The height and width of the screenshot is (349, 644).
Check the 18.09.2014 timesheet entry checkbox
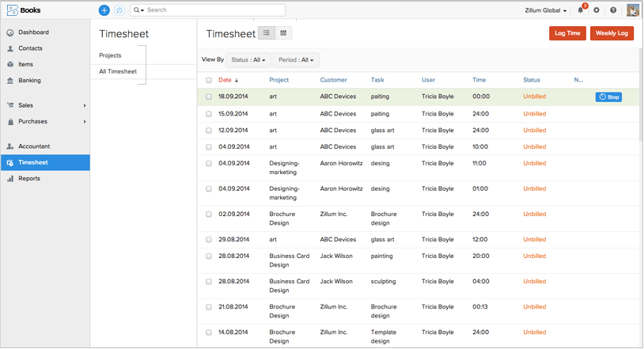[x=209, y=97]
